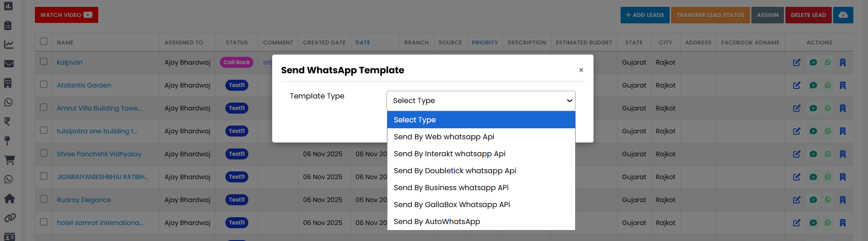
Task: Click the Estimated Budget column header
Action: click(x=584, y=43)
